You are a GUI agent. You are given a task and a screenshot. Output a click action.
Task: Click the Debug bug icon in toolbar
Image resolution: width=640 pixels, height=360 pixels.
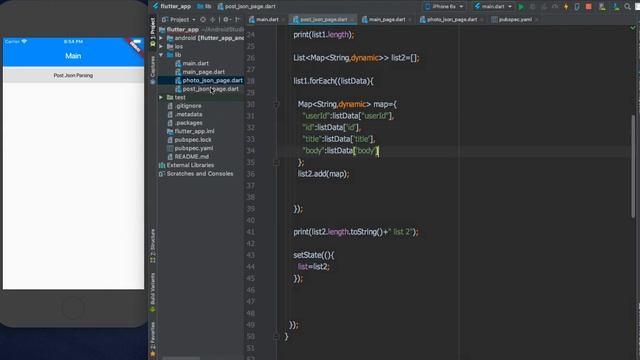[x=532, y=7]
